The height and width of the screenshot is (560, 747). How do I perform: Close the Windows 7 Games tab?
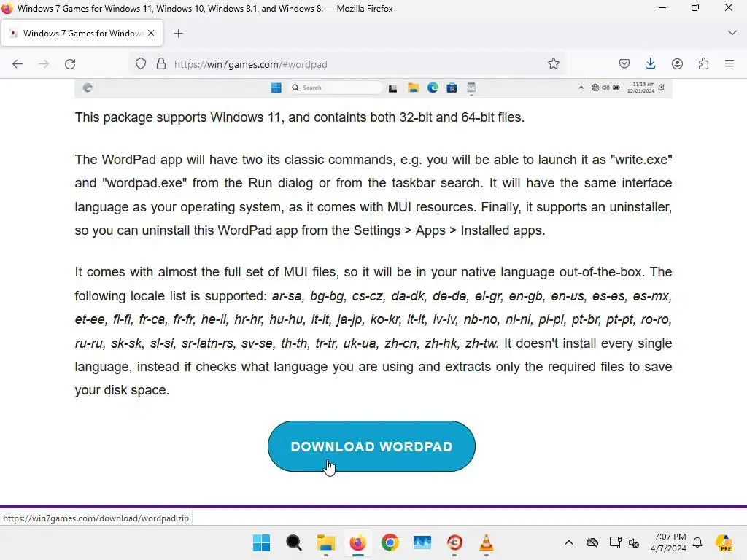151,33
